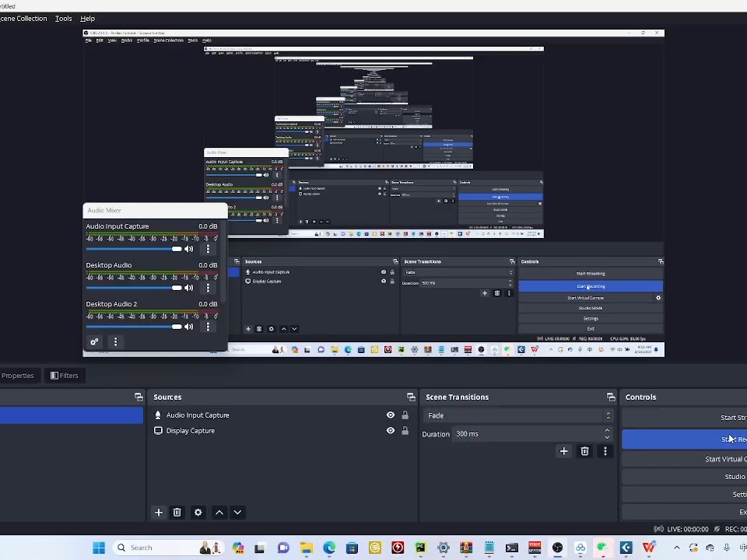Open the Scene Collection menu
This screenshot has height=560, width=747.
(x=23, y=19)
